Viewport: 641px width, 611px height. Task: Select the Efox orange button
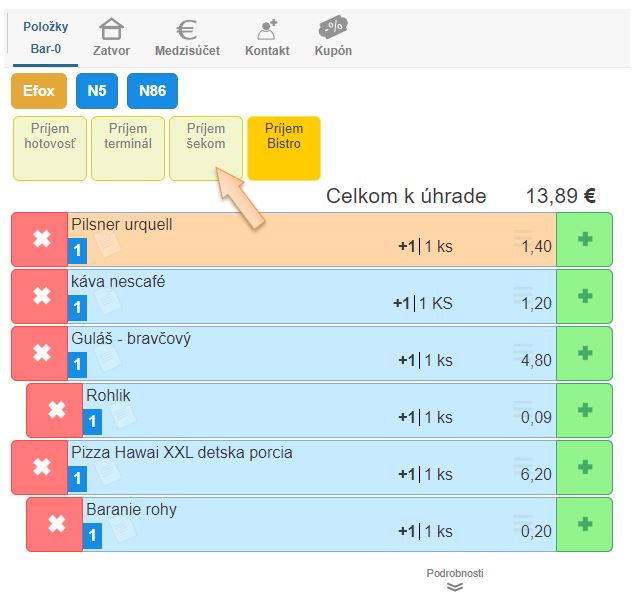[x=39, y=91]
